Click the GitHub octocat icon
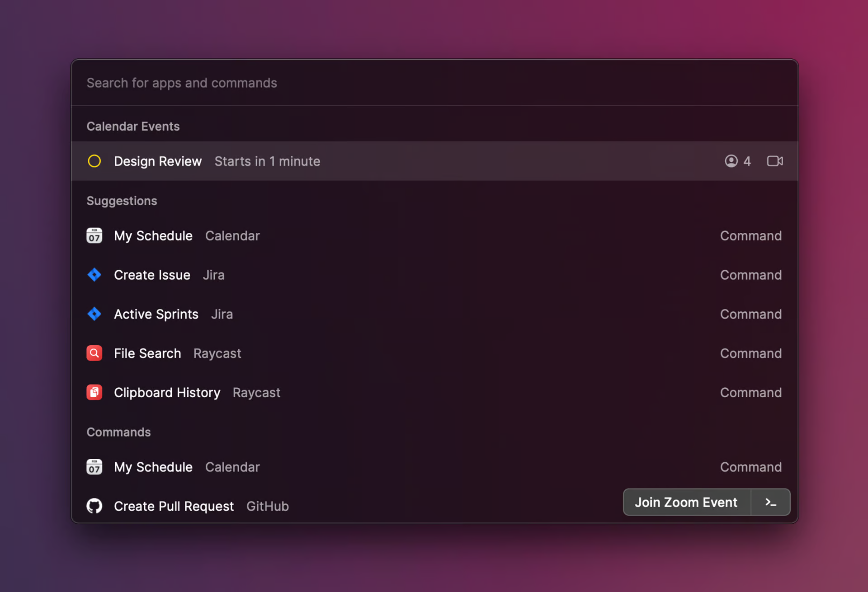 (94, 506)
